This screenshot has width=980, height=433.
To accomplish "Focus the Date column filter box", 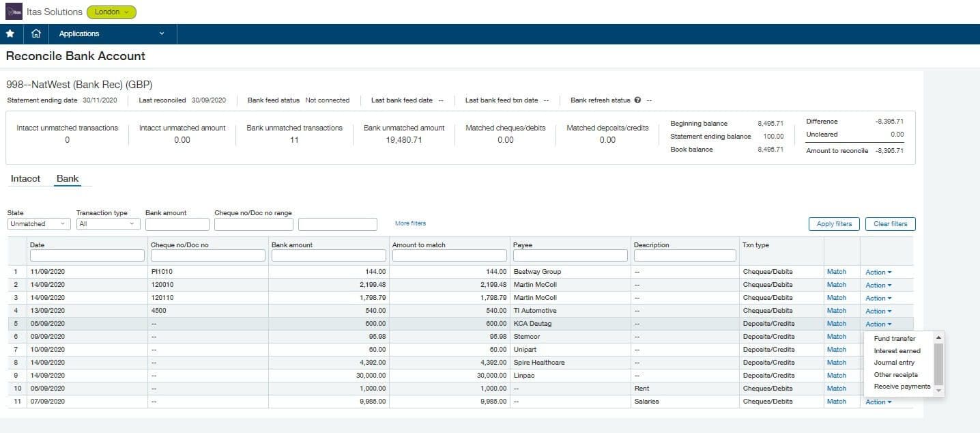I will point(87,255).
